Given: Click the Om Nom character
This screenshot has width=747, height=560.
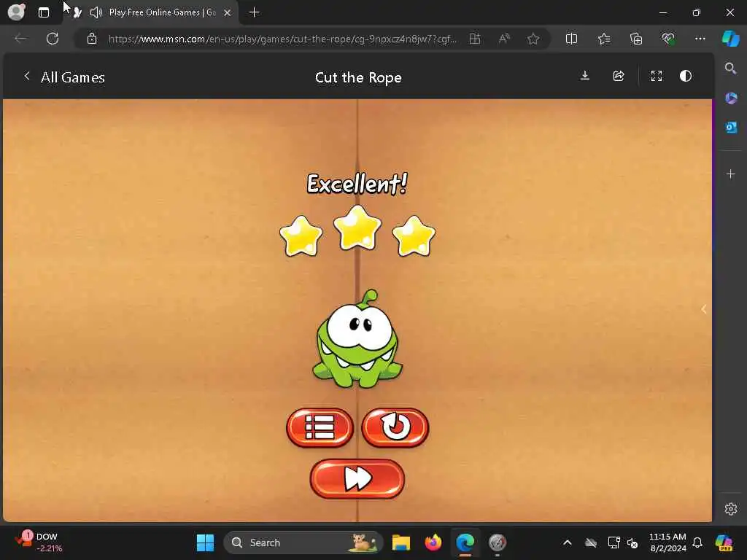Looking at the screenshot, I should pos(357,339).
